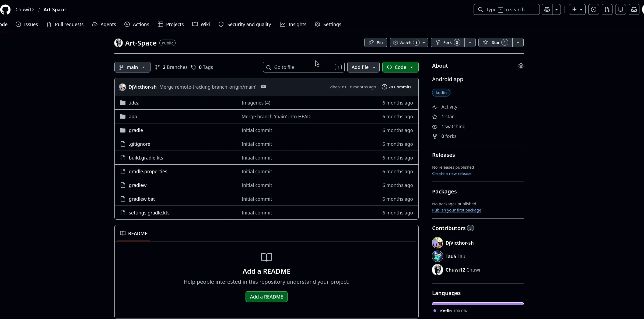Click the Kotlin 100.0% language entry
Screen dimensions: 644x319
[450, 311]
